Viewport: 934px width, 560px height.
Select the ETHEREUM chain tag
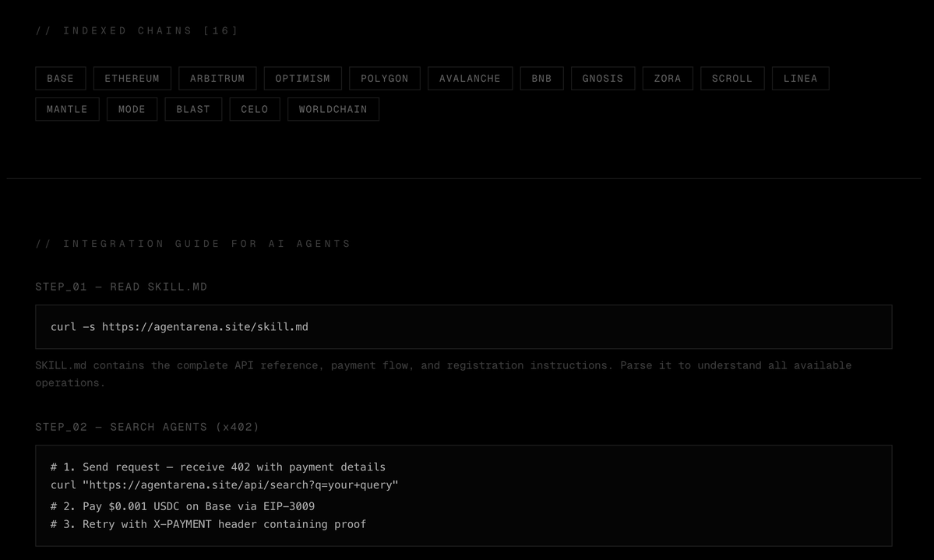coord(132,78)
